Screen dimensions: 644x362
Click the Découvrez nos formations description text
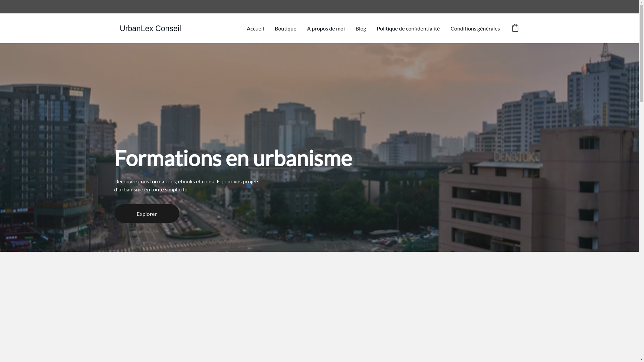tap(187, 185)
